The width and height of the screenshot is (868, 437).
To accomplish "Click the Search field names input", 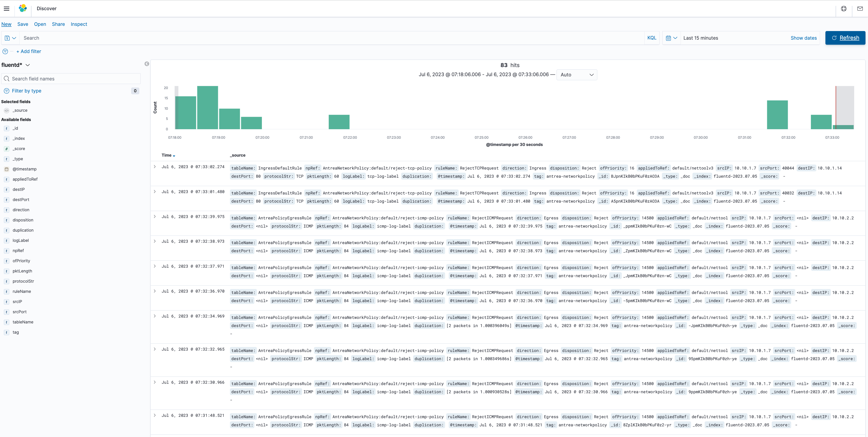I will [71, 79].
